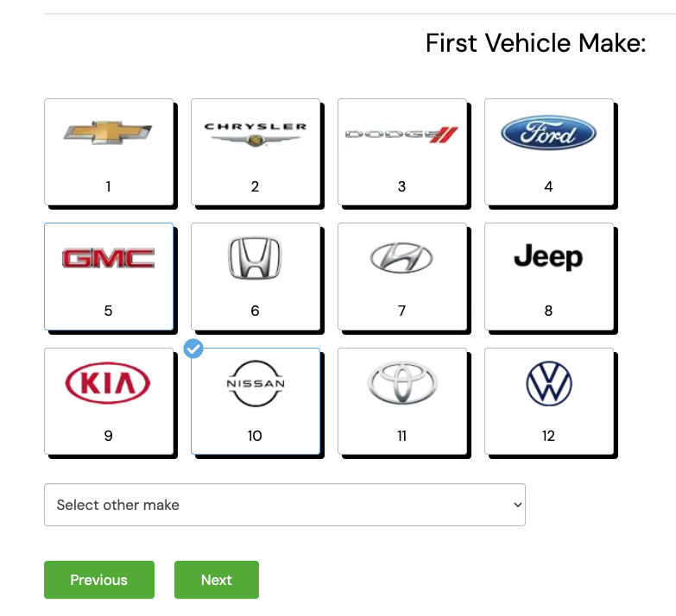The image size is (676, 616).
Task: Continue with the Next button
Action: click(x=217, y=580)
